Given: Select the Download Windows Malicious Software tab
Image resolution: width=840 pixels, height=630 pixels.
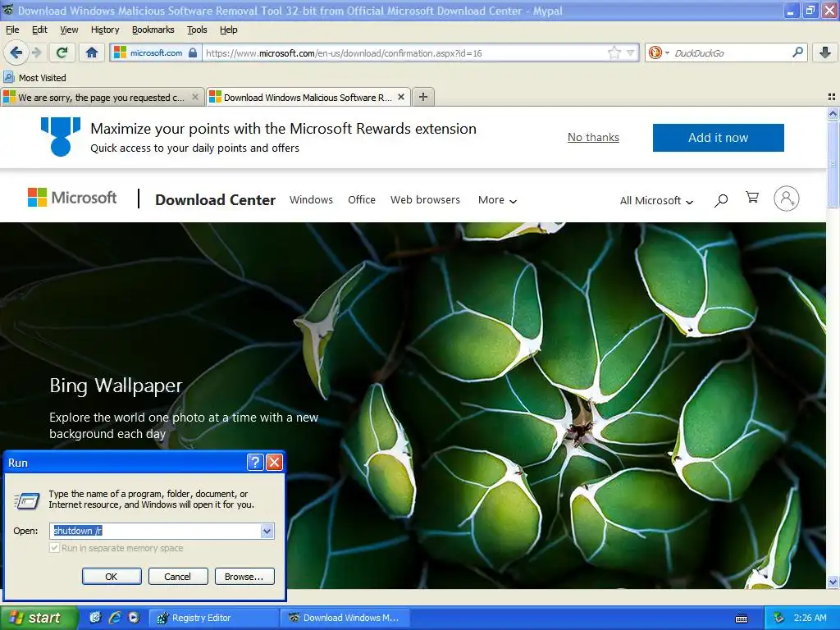Looking at the screenshot, I should [308, 97].
